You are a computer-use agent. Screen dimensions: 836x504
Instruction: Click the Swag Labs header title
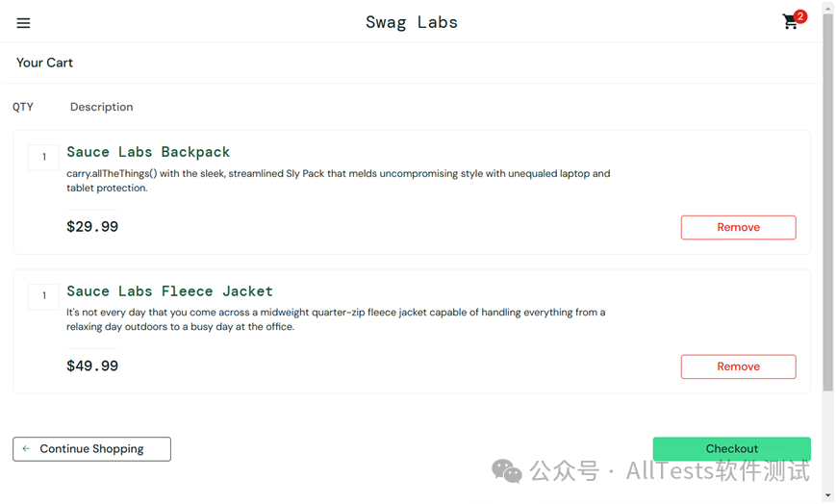coord(412,22)
